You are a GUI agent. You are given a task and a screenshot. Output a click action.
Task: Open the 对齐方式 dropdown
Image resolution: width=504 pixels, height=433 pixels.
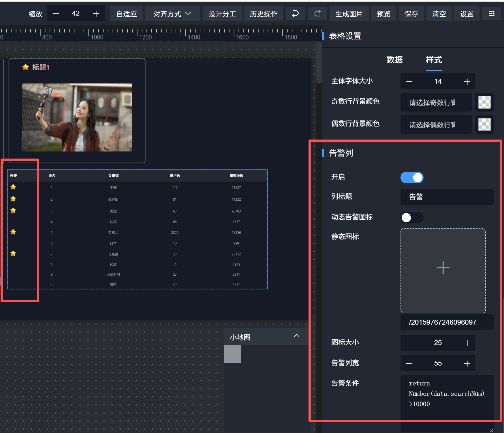pos(172,14)
